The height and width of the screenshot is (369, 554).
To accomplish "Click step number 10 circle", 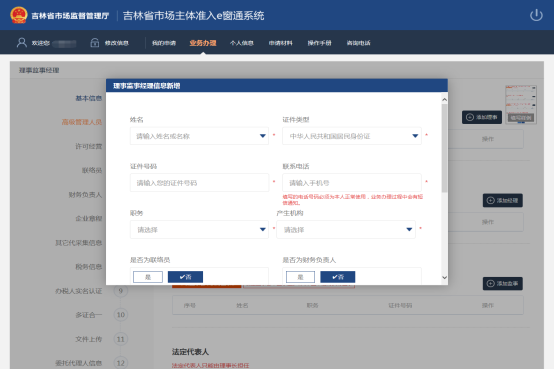I will pos(120,315).
